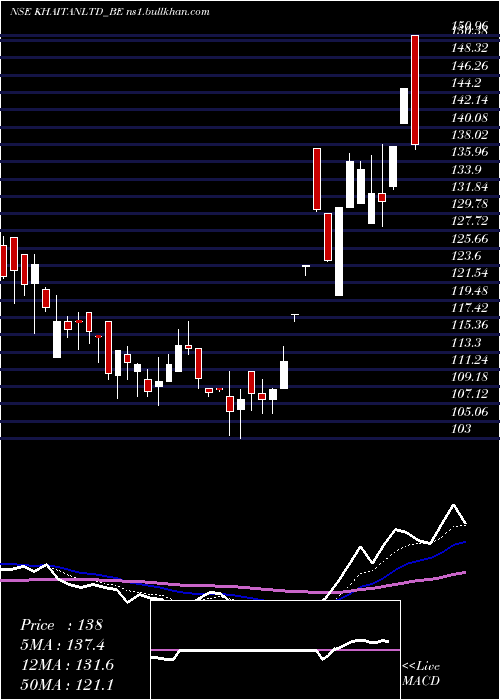Click the 103 price axis label
Screen dimensions: 500x700
pyautogui.click(x=461, y=429)
